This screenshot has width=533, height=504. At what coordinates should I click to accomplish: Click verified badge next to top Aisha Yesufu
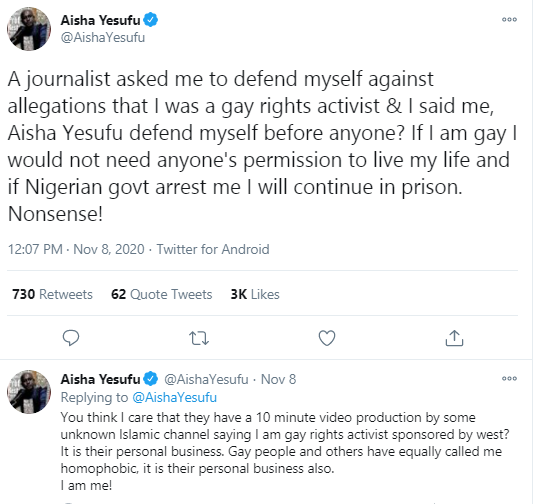150,20
